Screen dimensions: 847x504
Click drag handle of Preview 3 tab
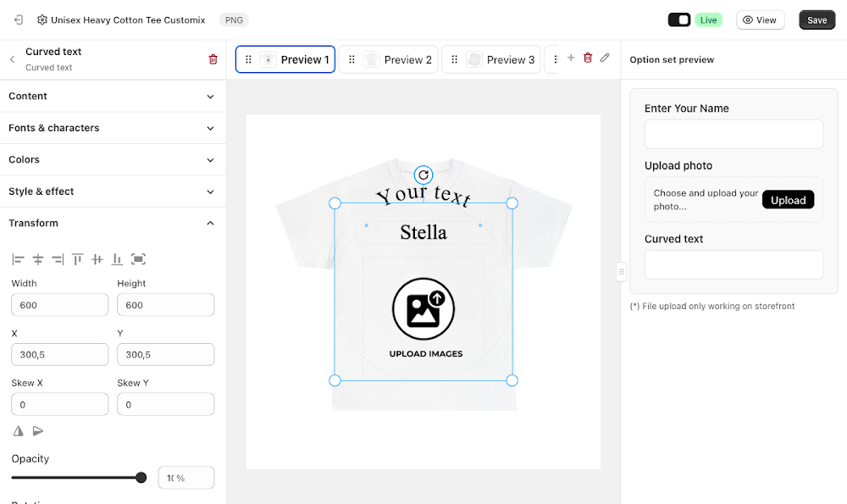coord(454,59)
